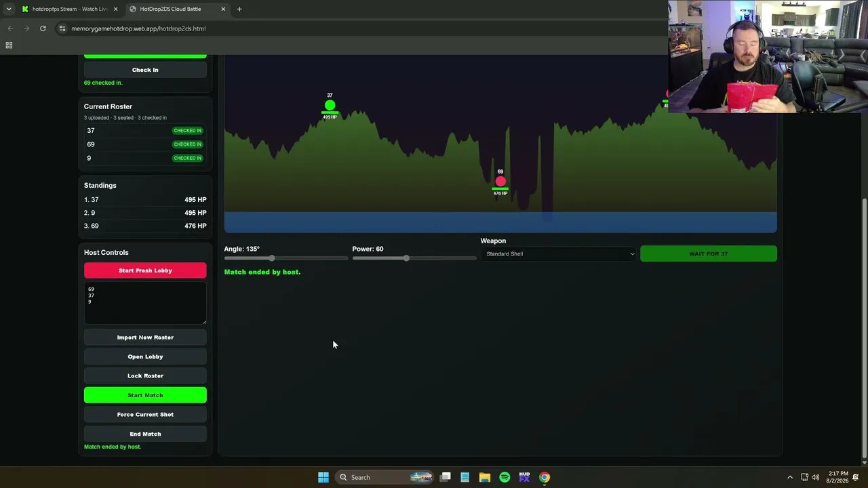Click the CHECKED IN badge for player 37
868x488 pixels.
[187, 130]
